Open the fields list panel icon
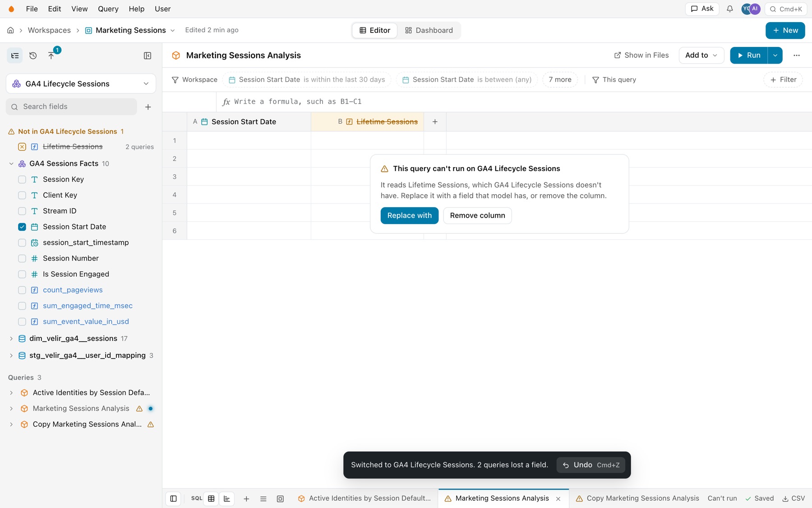Viewport: 812px width, 508px height. pos(15,56)
